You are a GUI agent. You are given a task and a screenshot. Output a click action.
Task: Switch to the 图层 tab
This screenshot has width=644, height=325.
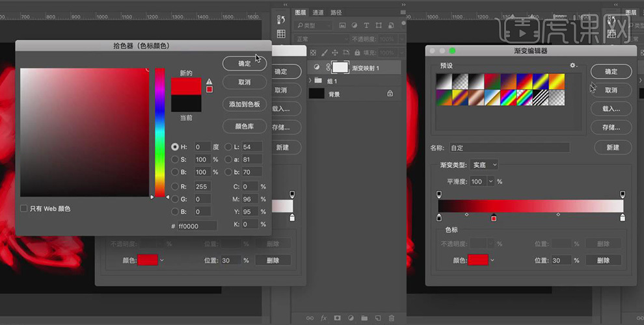tap(301, 13)
